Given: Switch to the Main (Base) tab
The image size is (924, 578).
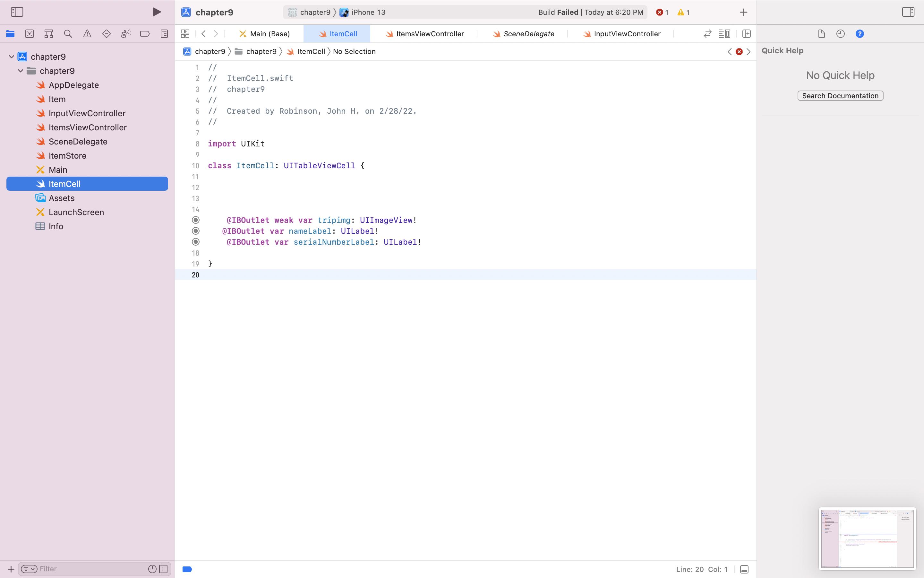Looking at the screenshot, I should [265, 34].
